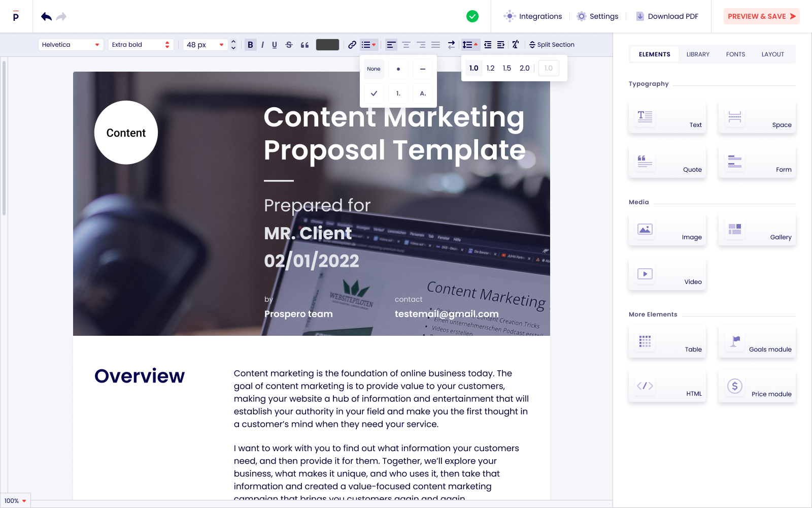
Task: Add an Image element from Media section
Action: tap(667, 229)
